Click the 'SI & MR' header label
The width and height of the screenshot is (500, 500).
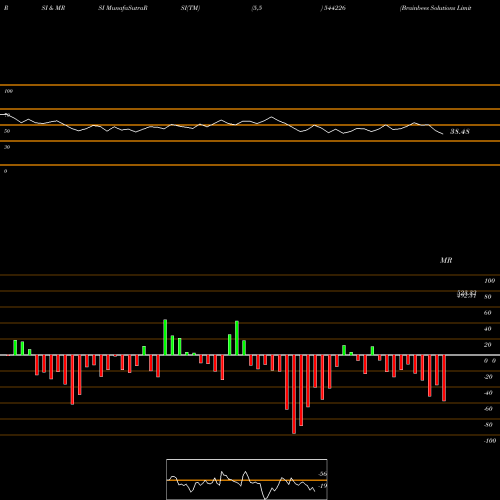(53, 8)
